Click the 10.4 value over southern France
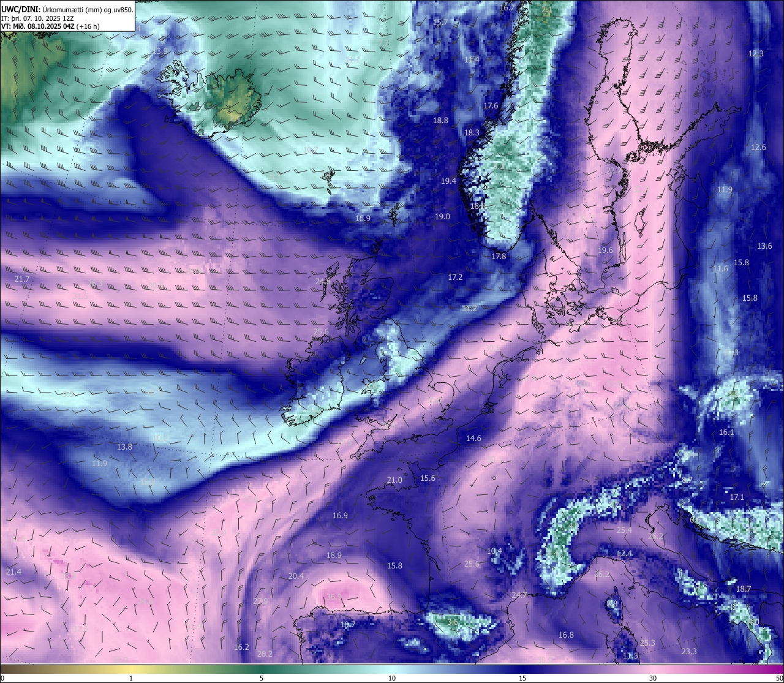The width and height of the screenshot is (784, 683). (494, 551)
